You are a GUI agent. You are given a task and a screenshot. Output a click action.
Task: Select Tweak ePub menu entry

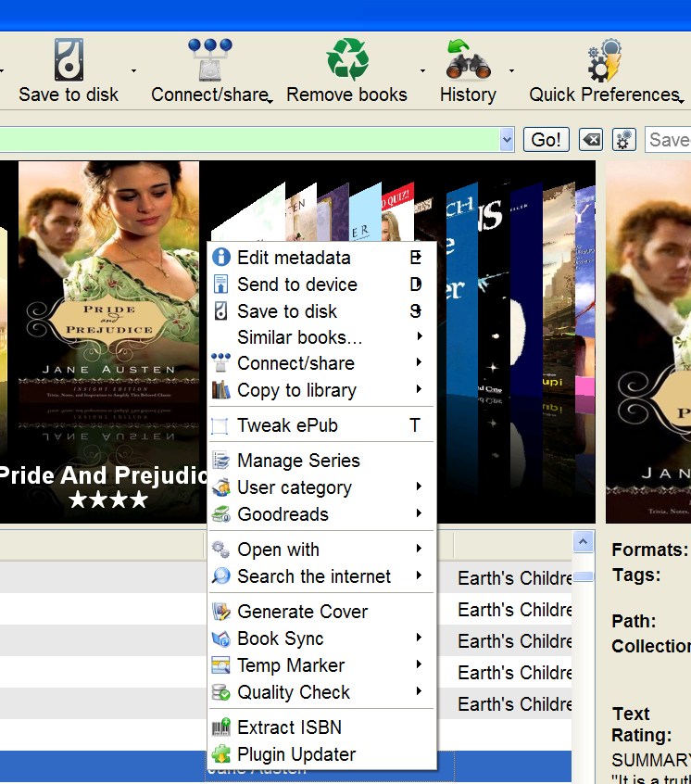coord(321,425)
